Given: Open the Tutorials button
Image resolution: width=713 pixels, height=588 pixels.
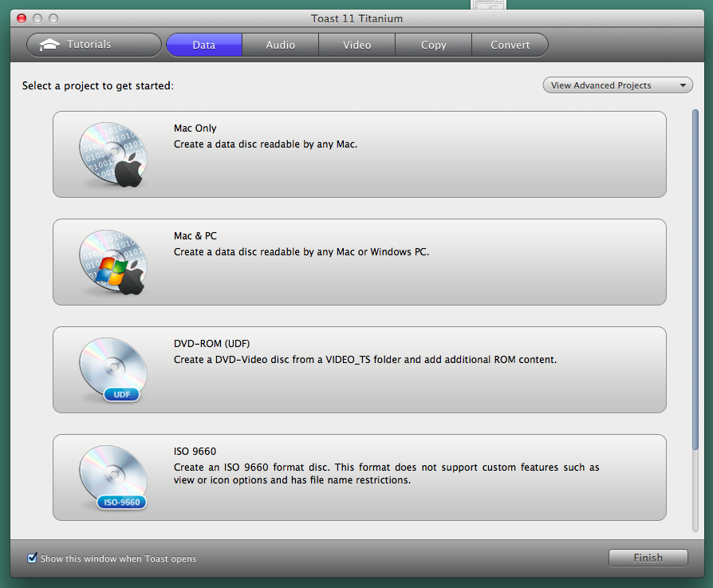Looking at the screenshot, I should (x=94, y=45).
